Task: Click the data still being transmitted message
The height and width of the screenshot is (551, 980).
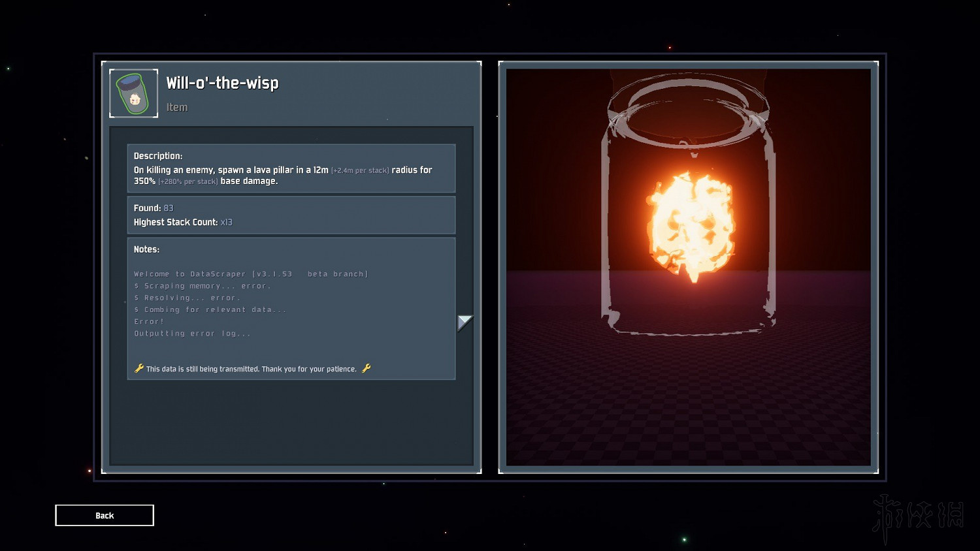Action: [x=252, y=369]
